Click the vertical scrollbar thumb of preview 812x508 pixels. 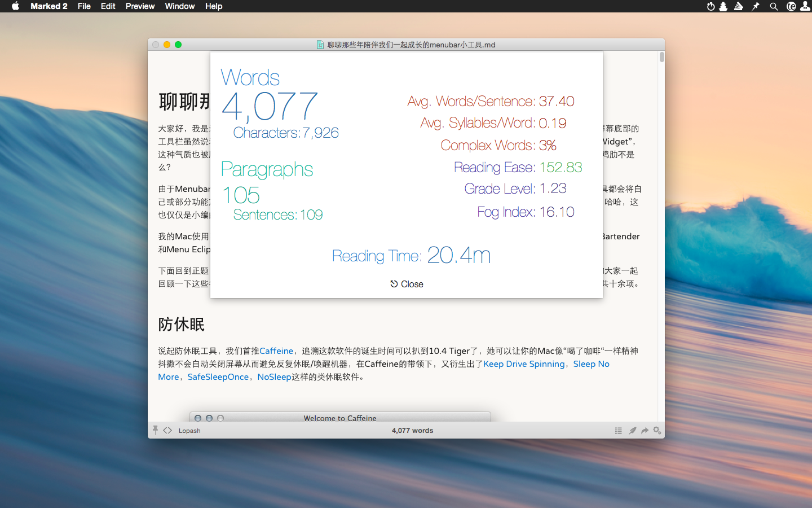pos(661,57)
